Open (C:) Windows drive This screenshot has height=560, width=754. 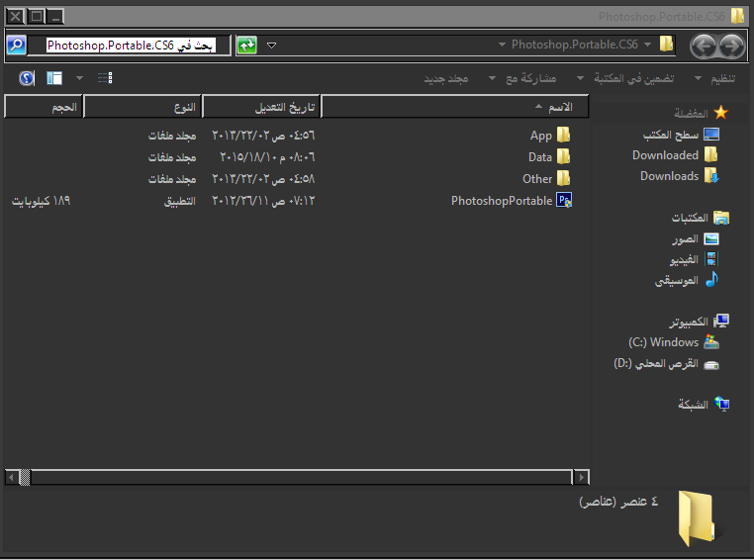click(x=663, y=342)
